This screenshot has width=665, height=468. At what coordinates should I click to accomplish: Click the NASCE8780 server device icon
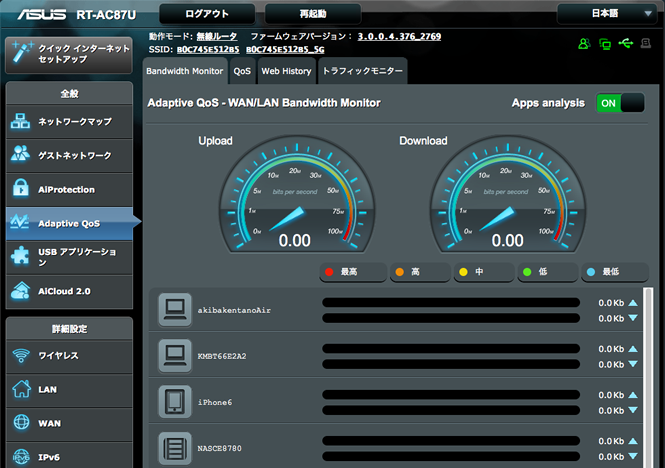pyautogui.click(x=175, y=448)
